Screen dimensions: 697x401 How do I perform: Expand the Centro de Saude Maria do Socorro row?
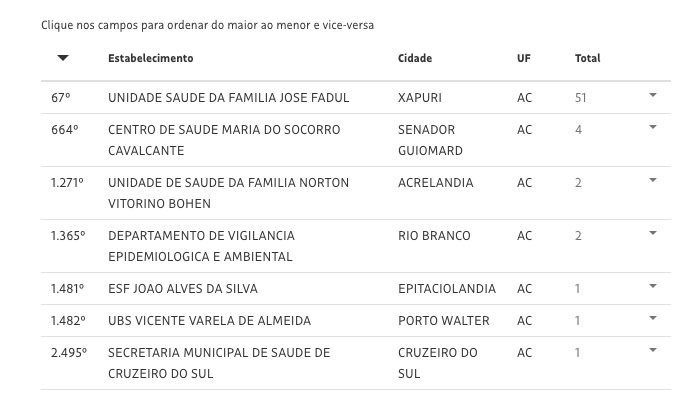click(x=652, y=128)
